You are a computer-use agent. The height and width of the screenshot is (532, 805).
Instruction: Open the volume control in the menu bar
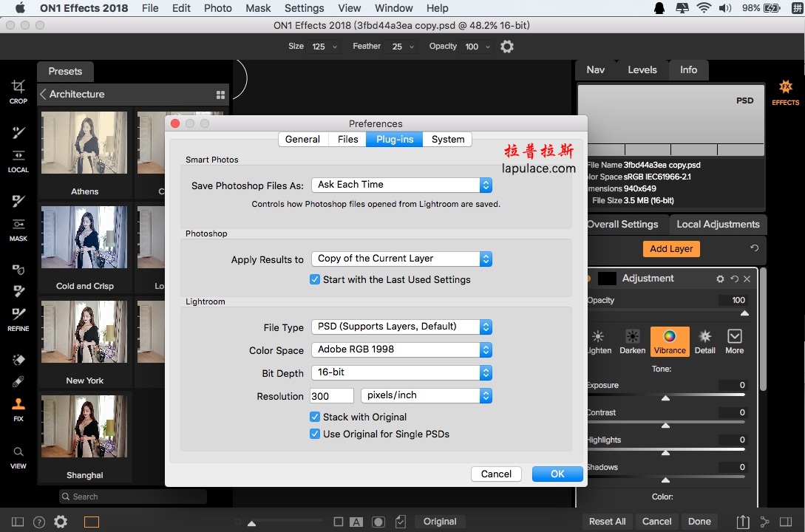(725, 8)
